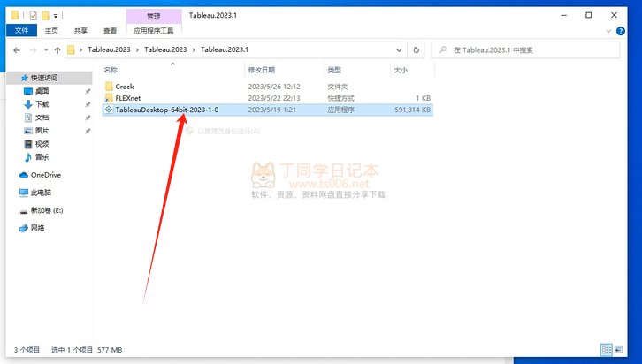642x364 pixels.
Task: Open 图片 in the sidebar
Action: [x=42, y=131]
